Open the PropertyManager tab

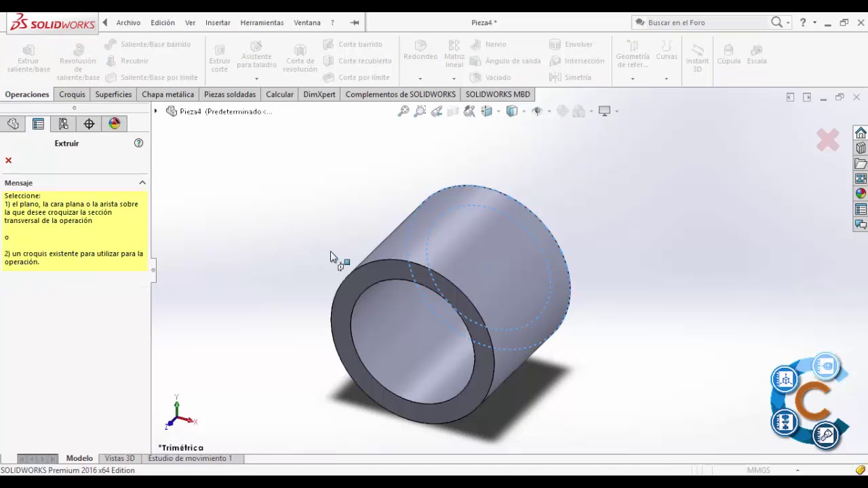(38, 123)
